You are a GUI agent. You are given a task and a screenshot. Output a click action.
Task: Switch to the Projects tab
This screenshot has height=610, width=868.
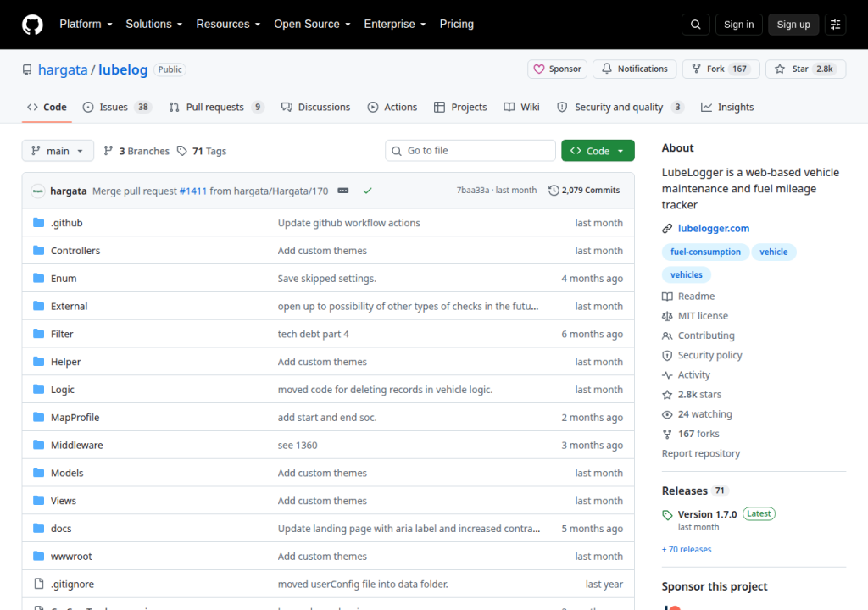coord(460,108)
